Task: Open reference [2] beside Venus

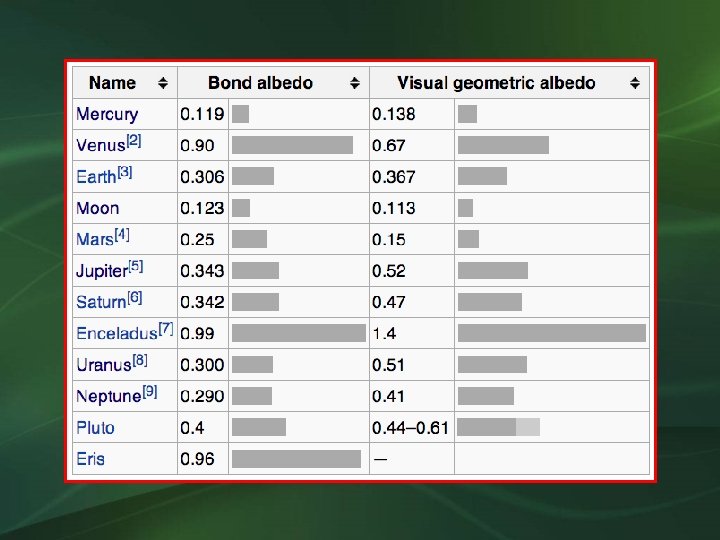Action: pos(134,141)
